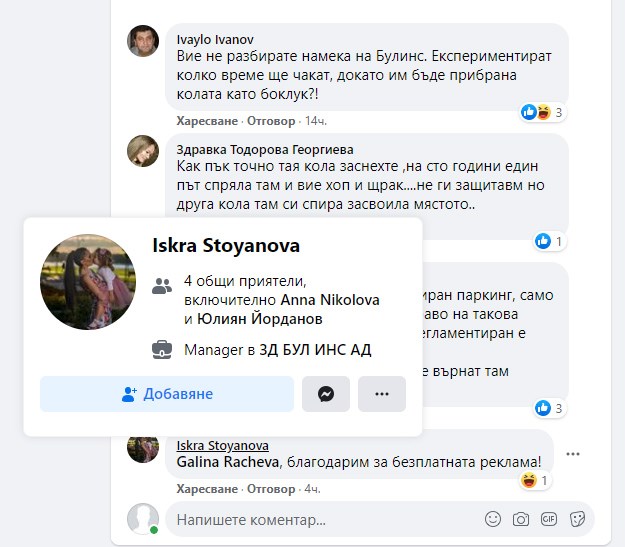Type in the Напишете коментар field
The image size is (625, 547).
point(320,520)
